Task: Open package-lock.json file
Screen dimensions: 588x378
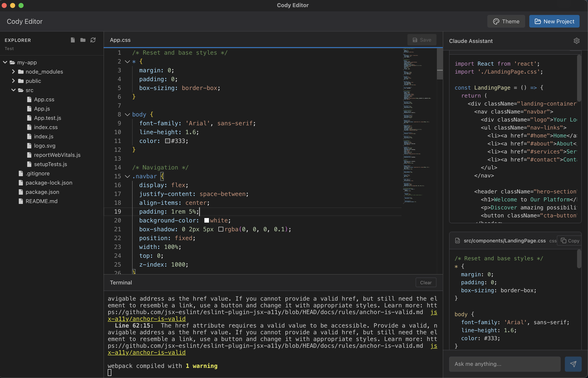Action: (49, 183)
